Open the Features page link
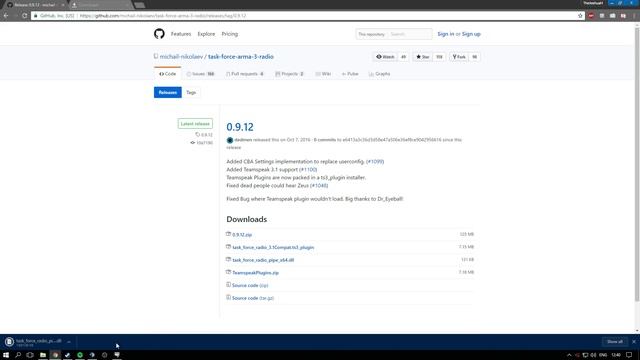 coord(181,34)
